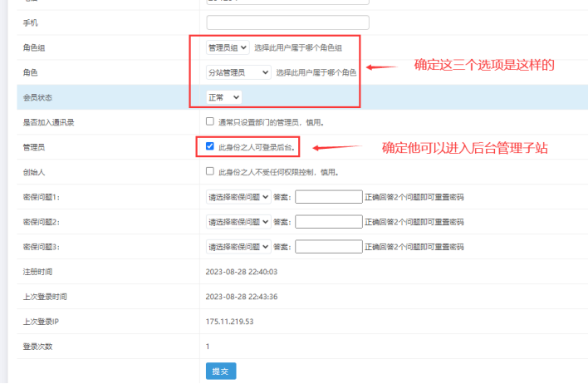Click the answer field for 密保问题1
This screenshot has width=588, height=384.
click(328, 197)
